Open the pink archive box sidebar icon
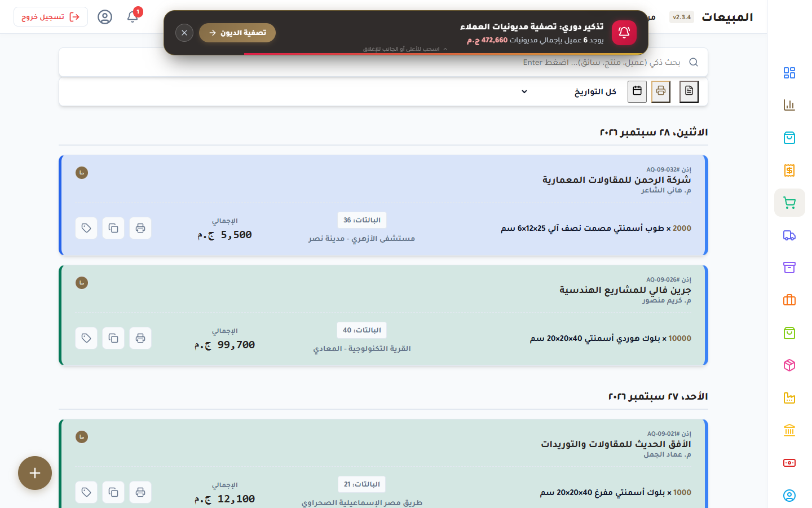812x508 pixels. [x=789, y=268]
